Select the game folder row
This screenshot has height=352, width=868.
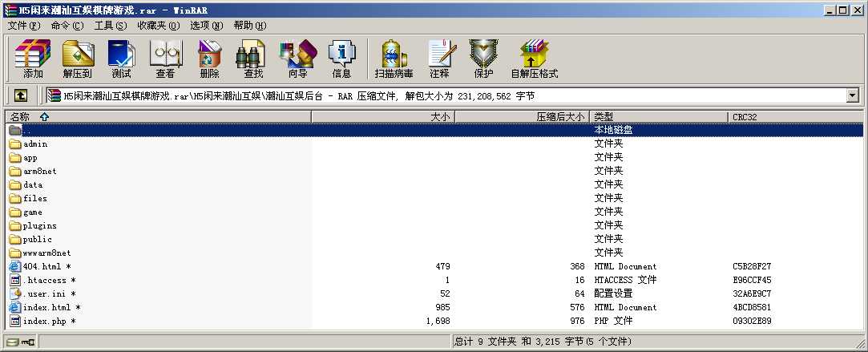pos(434,212)
